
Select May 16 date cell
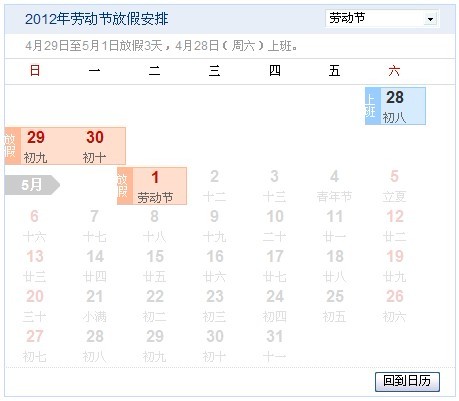tap(215, 266)
